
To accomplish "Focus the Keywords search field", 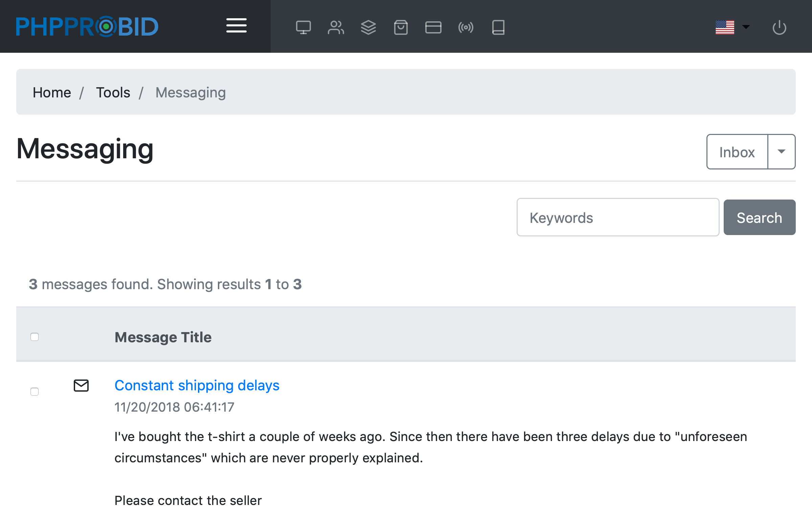I will click(x=618, y=217).
